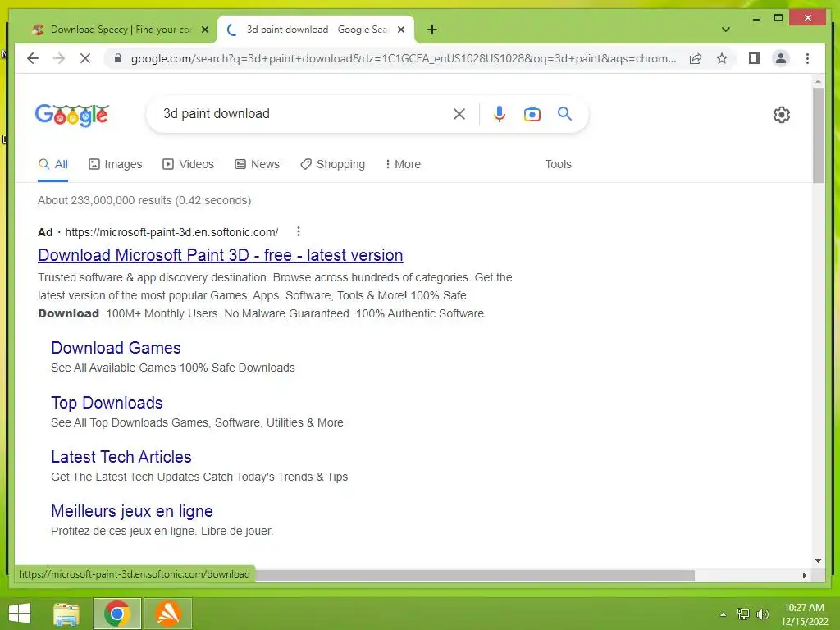Open Latest Tech Articles sitelink
The image size is (840, 630).
[121, 456]
